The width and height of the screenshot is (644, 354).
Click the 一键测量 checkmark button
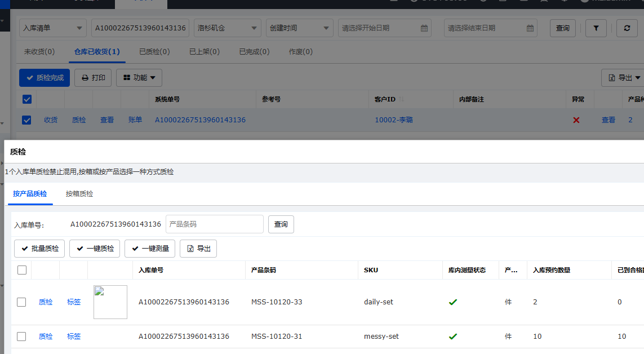tap(150, 249)
